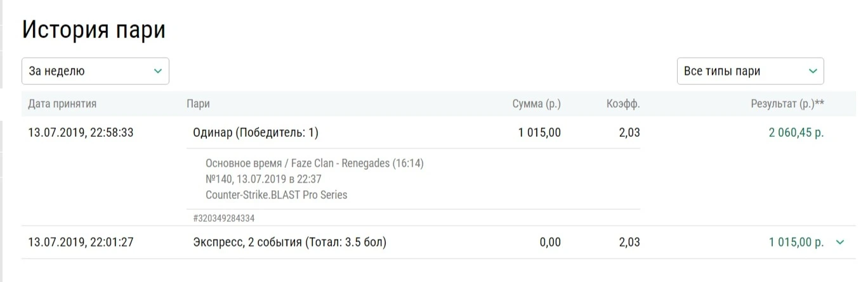Screen dimensions: 868x282
Task: Click the 'Коэфф.' column header
Action: point(623,104)
